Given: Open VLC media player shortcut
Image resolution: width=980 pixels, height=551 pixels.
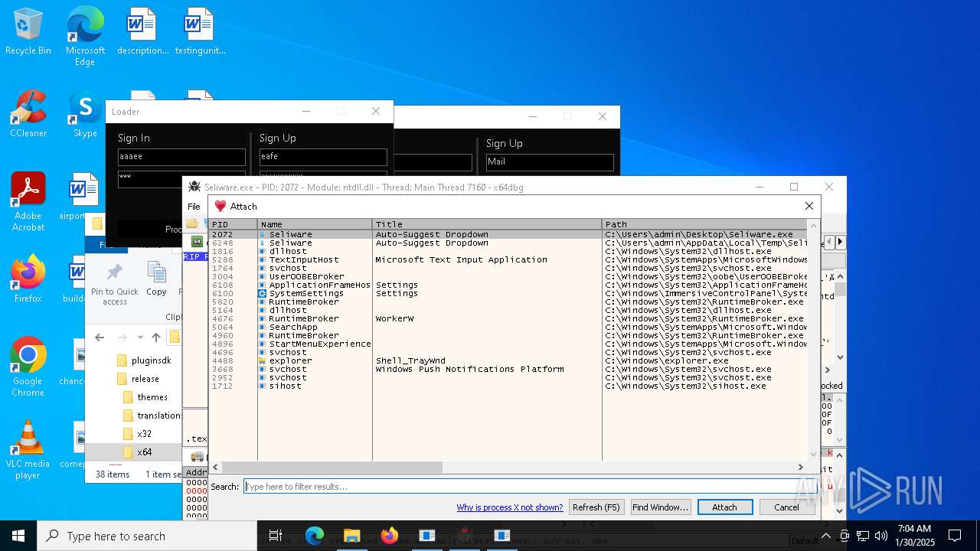Looking at the screenshot, I should click(x=28, y=450).
